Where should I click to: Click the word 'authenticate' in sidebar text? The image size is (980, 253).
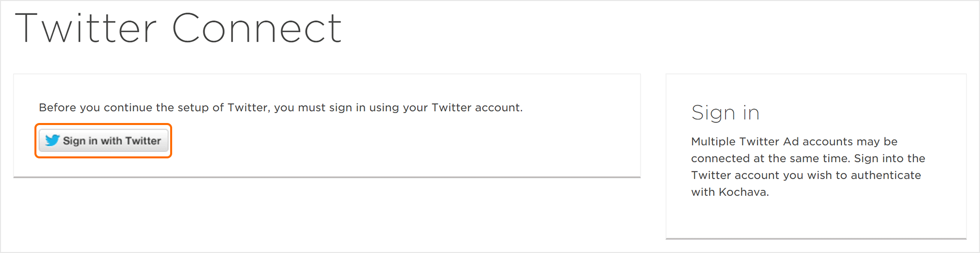coord(886,175)
